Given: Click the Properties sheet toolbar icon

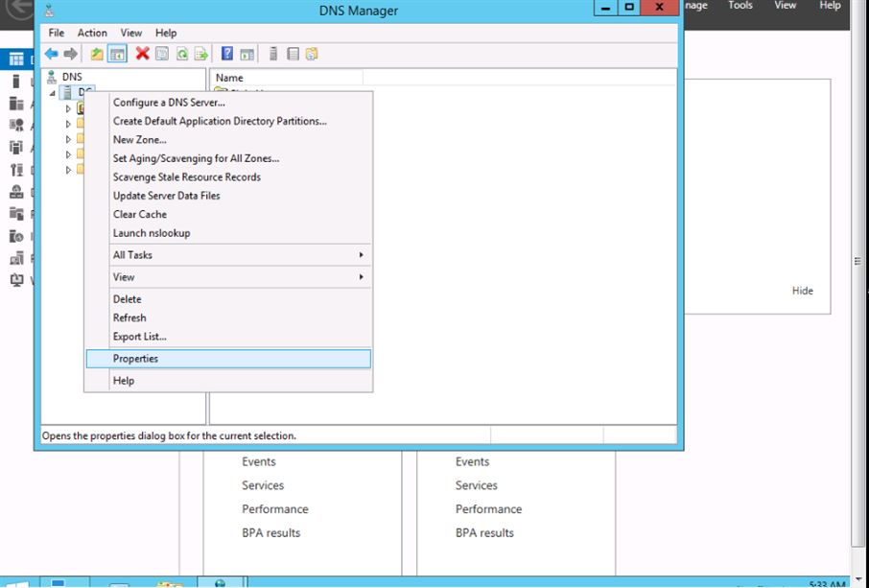Looking at the screenshot, I should [162, 54].
